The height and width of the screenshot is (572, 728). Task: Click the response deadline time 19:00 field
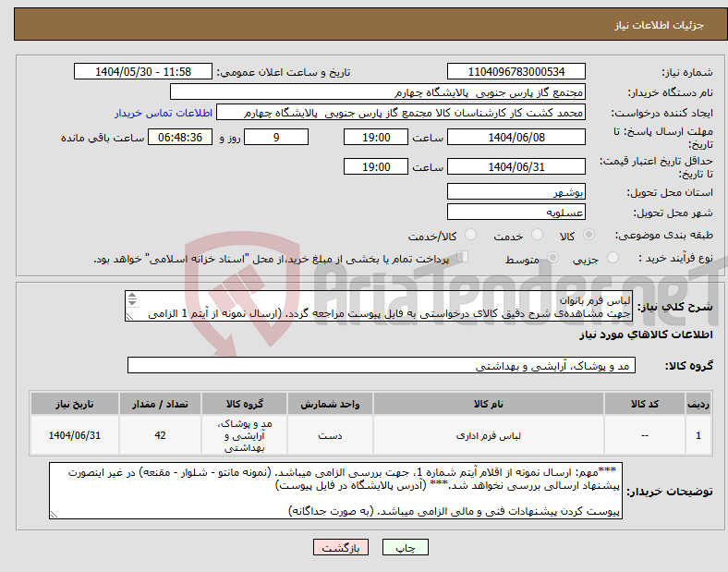(376, 138)
